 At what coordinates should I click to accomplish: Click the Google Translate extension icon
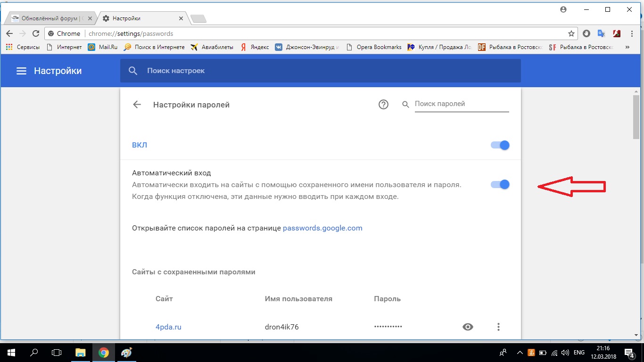click(601, 33)
